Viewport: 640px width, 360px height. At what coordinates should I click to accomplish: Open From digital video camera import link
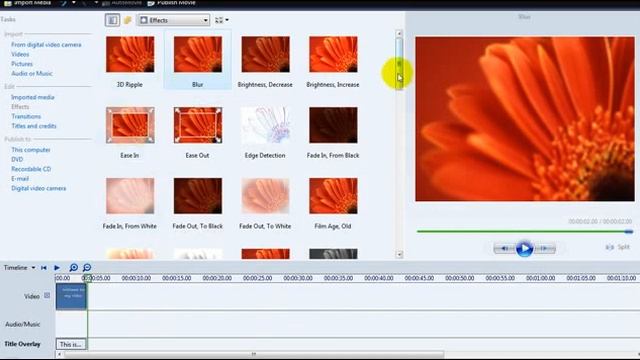point(46,44)
